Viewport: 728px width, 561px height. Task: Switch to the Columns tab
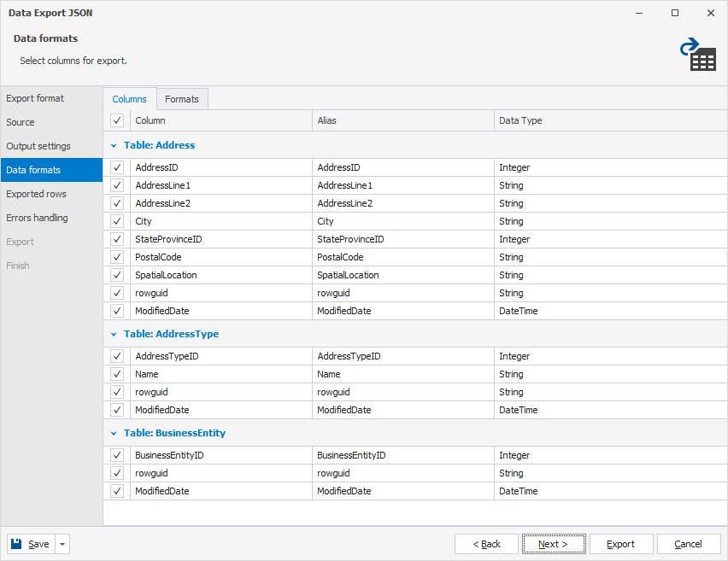pyautogui.click(x=130, y=99)
